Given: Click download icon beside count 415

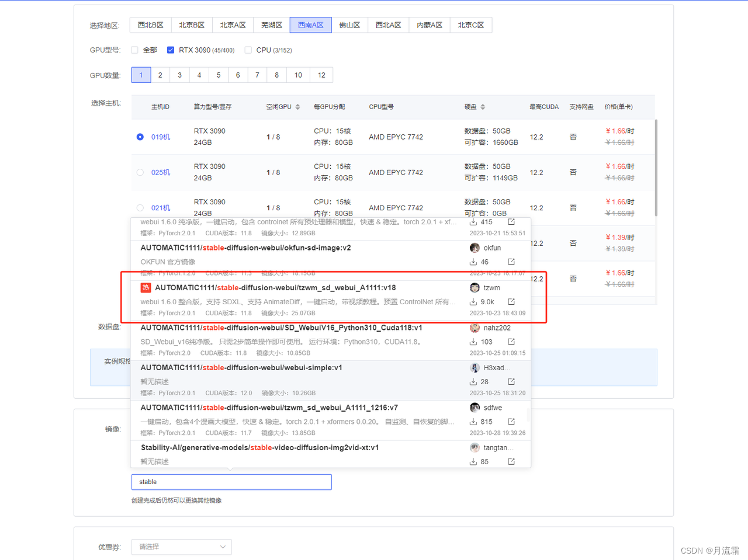Looking at the screenshot, I should (x=473, y=222).
